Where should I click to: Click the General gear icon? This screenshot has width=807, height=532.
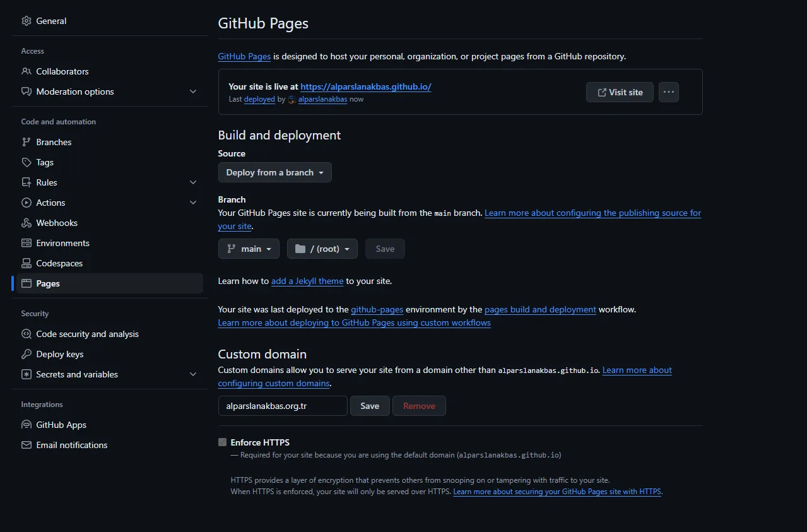[27, 21]
